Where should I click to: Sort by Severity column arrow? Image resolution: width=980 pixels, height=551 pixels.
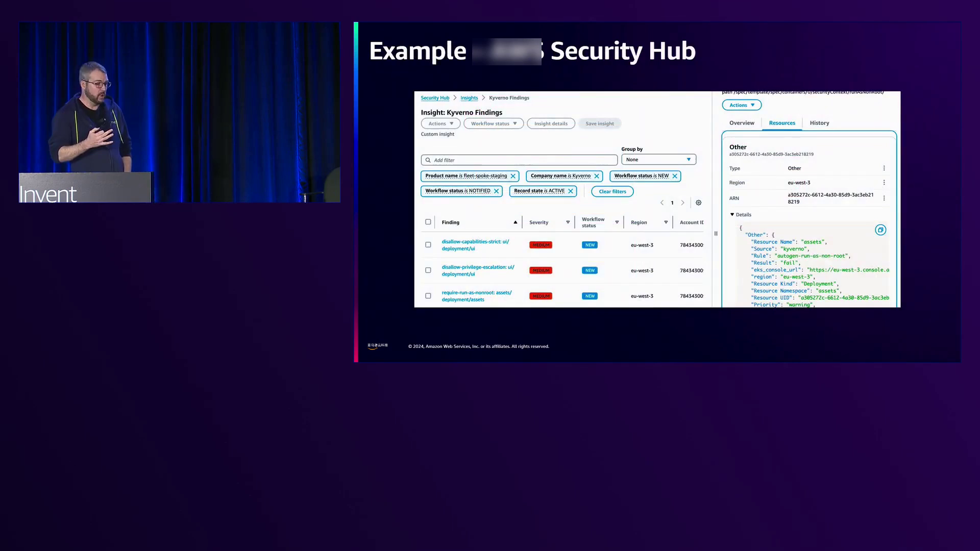click(568, 222)
